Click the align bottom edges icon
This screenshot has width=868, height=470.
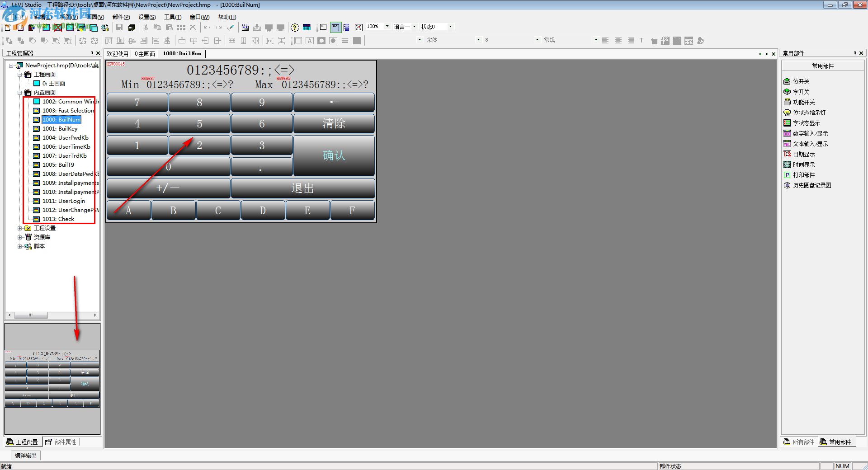[x=120, y=41]
